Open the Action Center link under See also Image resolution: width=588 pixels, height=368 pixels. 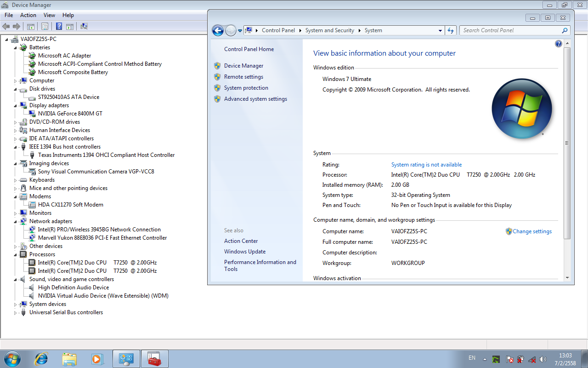[241, 241]
